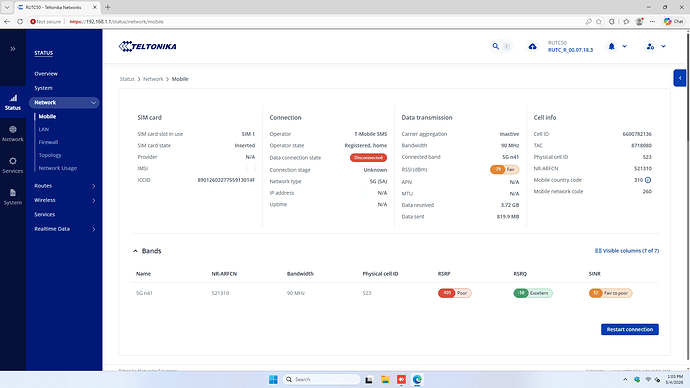Open the tab list dropdown arrow
This screenshot has height=388, width=690.
pos(7,7)
